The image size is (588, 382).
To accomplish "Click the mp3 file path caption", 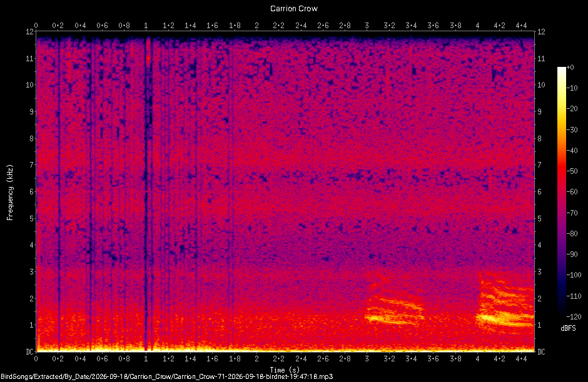I will (166, 376).
